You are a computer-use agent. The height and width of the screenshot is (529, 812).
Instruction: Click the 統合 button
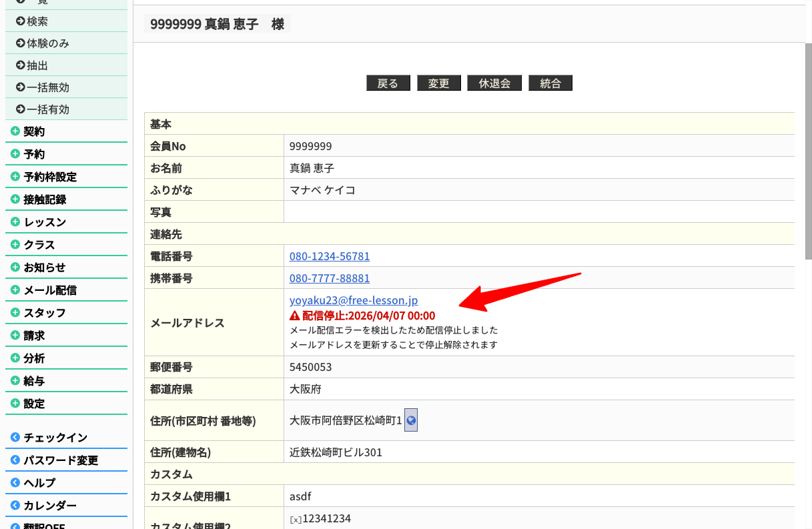(550, 83)
